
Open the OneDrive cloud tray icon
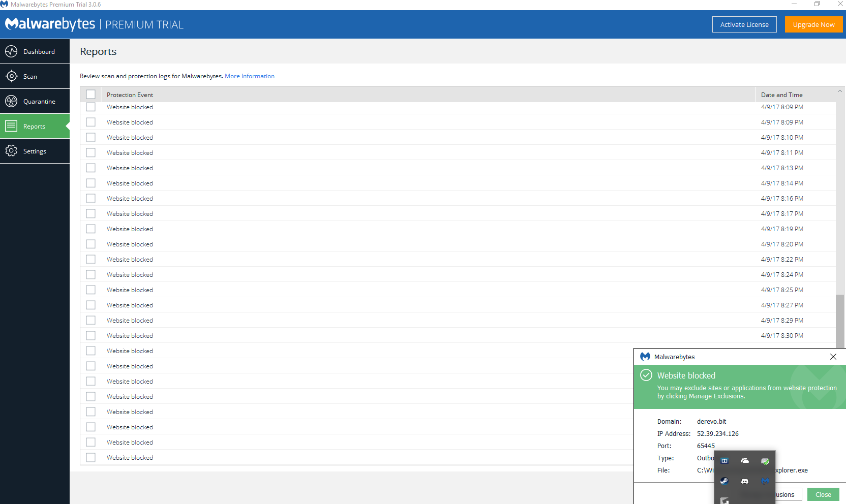745,460
